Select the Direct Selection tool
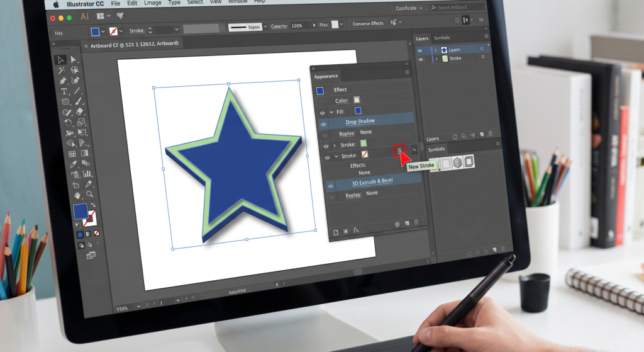This screenshot has width=644, height=352. (73, 60)
